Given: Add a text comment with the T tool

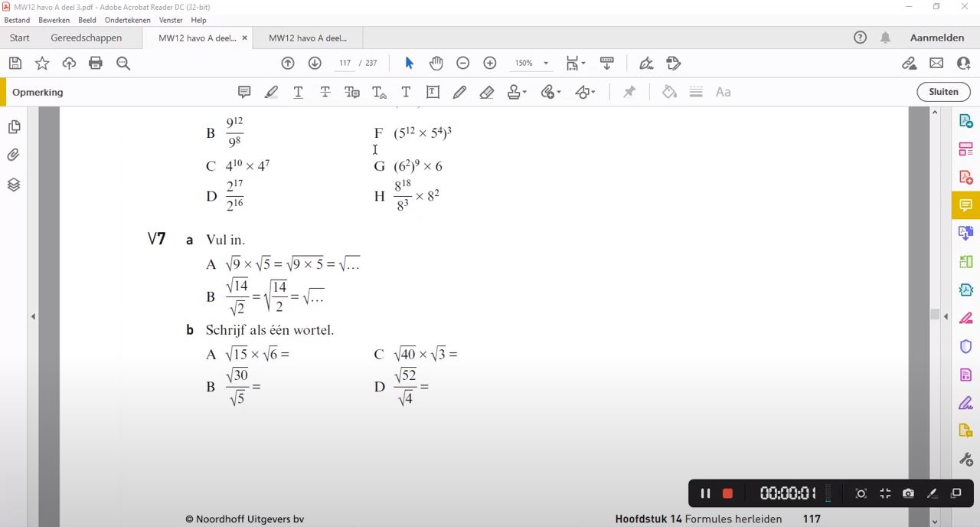Looking at the screenshot, I should tap(406, 92).
